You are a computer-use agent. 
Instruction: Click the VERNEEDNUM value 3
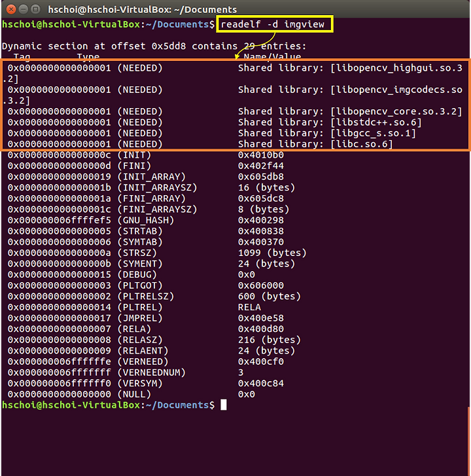click(241, 373)
